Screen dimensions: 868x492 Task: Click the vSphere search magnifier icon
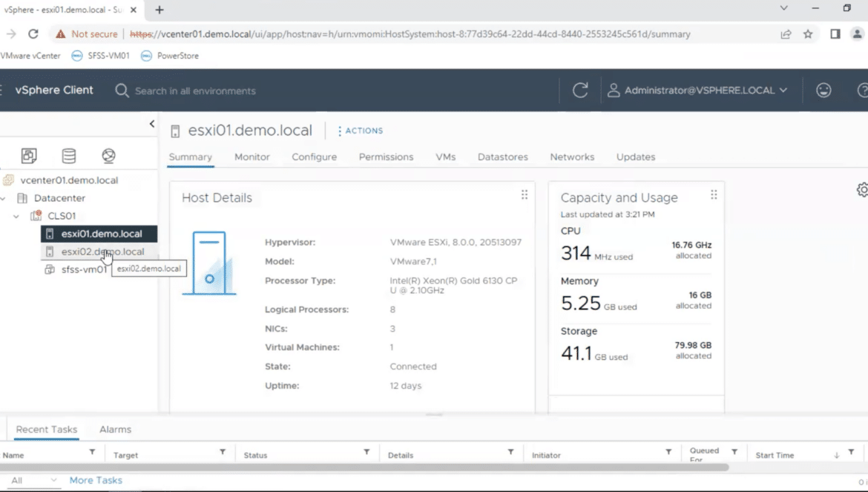(x=122, y=91)
